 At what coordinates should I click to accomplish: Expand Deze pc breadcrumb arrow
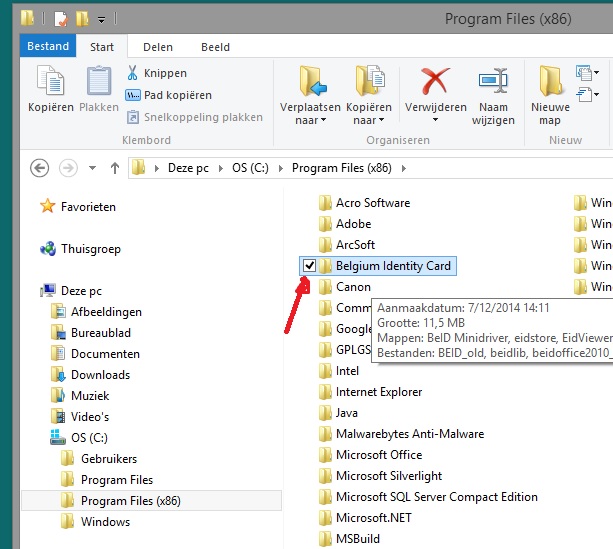click(x=221, y=169)
